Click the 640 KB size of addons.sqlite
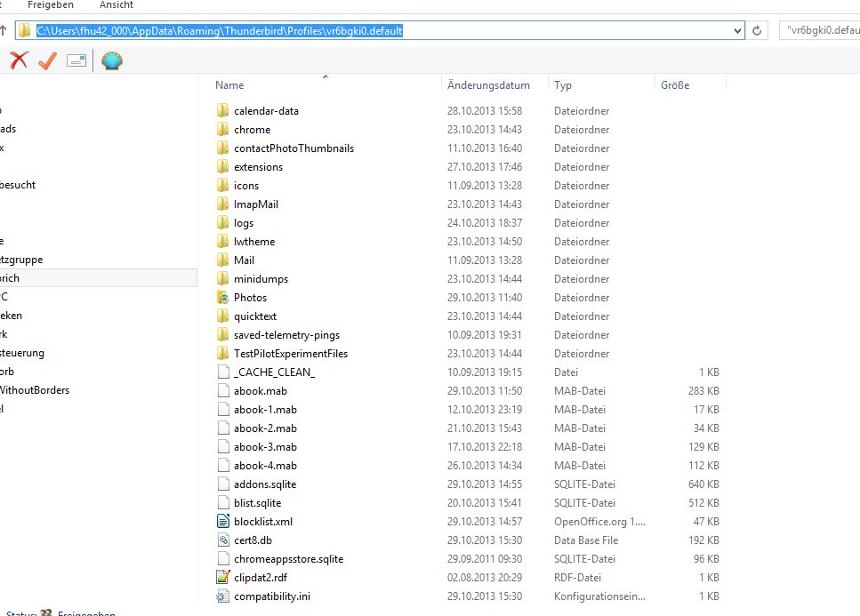 point(703,484)
